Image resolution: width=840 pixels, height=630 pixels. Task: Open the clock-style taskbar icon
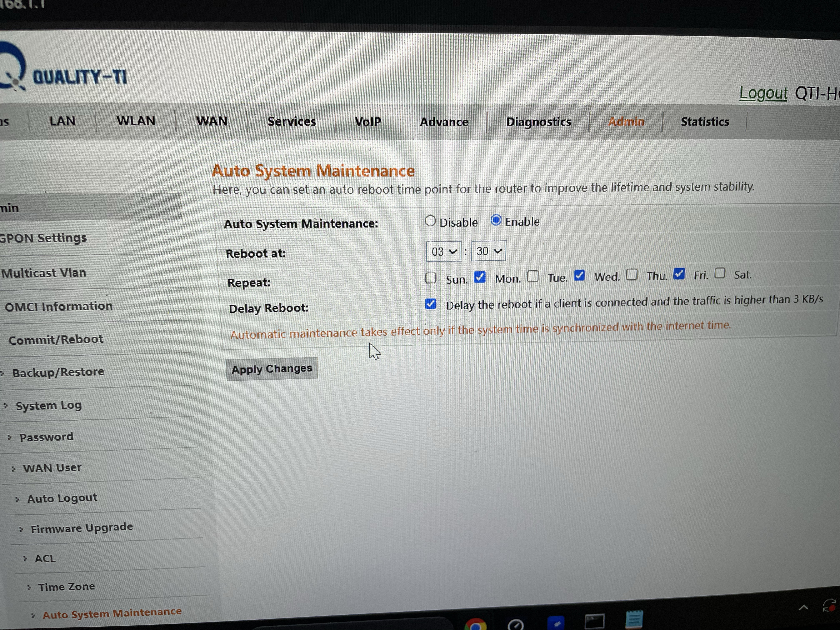point(515,625)
